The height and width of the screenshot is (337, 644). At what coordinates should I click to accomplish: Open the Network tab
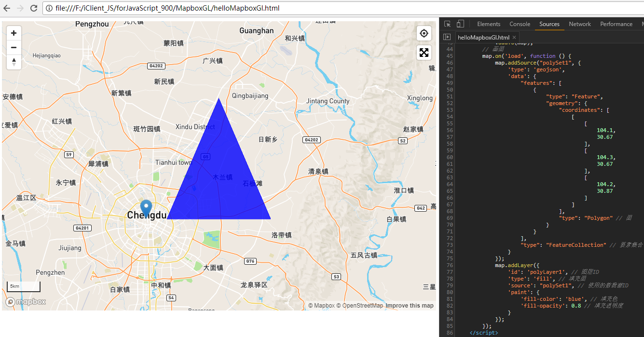580,24
